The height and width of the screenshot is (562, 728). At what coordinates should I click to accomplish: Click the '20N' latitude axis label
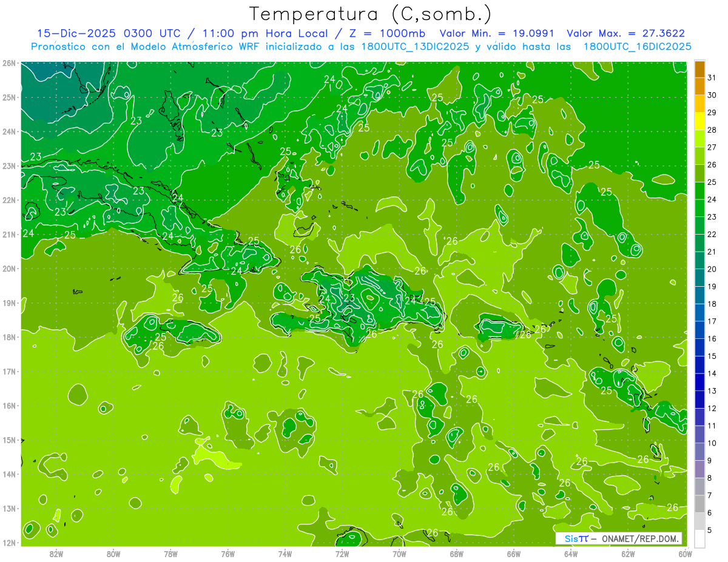point(8,269)
